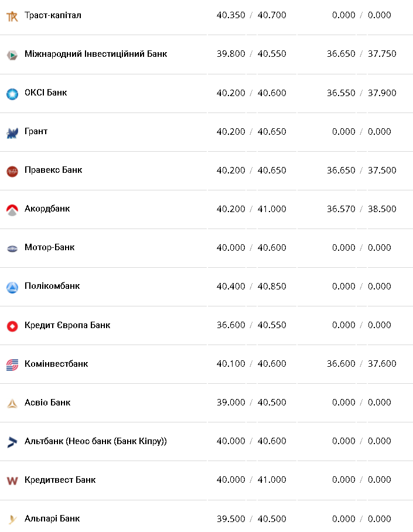The image size is (413, 532).
Task: Click the Полікомбанк logo icon
Action: 12,287
